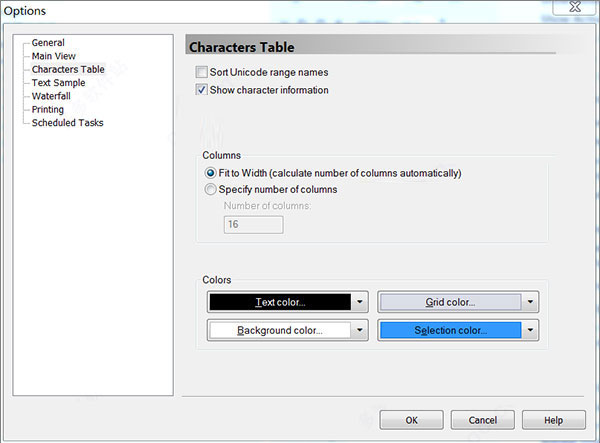This screenshot has height=443, width=600.
Task: Select Characters Table tree entry
Action: coord(68,69)
